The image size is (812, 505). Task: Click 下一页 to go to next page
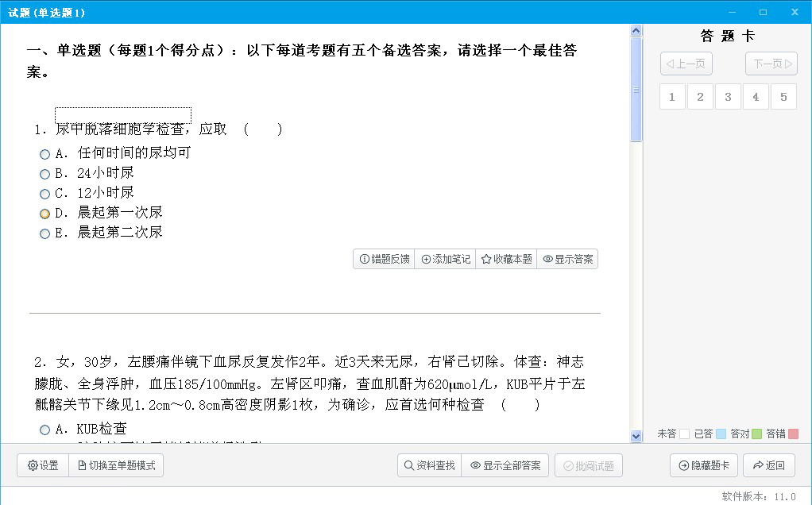[770, 64]
